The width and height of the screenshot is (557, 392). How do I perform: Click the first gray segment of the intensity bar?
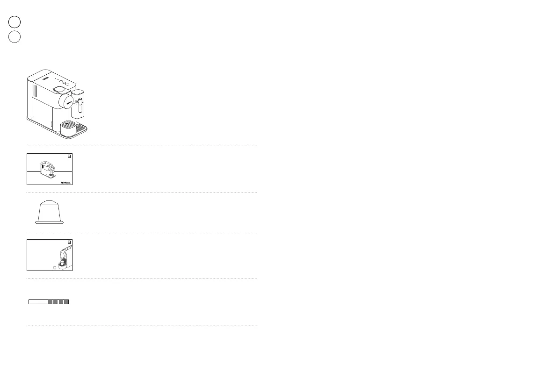coord(51,302)
